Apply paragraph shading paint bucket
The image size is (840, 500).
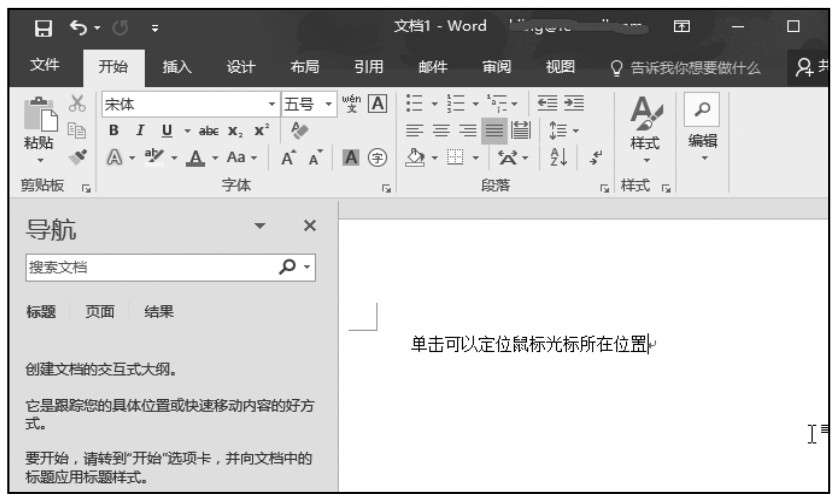click(415, 158)
